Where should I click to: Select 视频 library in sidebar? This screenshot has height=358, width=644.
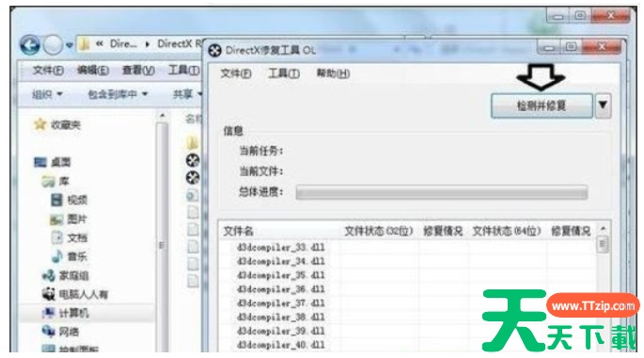(69, 200)
